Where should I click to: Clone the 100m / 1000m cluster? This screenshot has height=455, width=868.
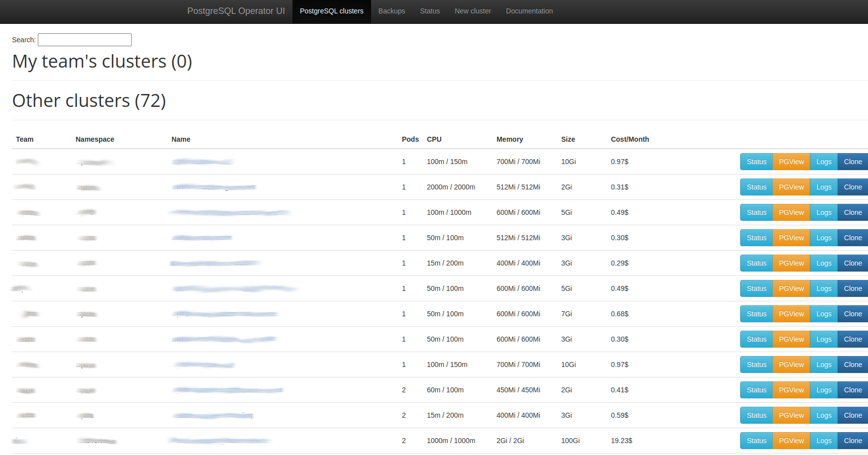(853, 212)
